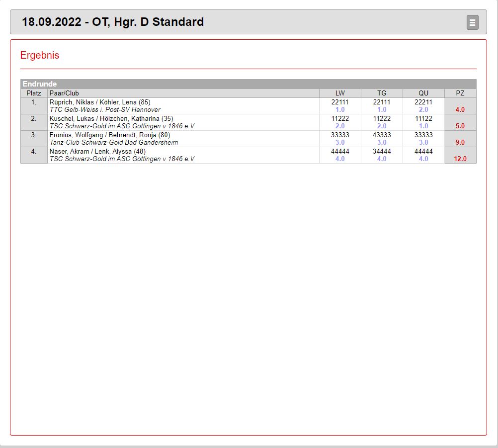The height and width of the screenshot is (448, 498).
Task: Click the LW scores '22111' for first place
Action: [340, 102]
